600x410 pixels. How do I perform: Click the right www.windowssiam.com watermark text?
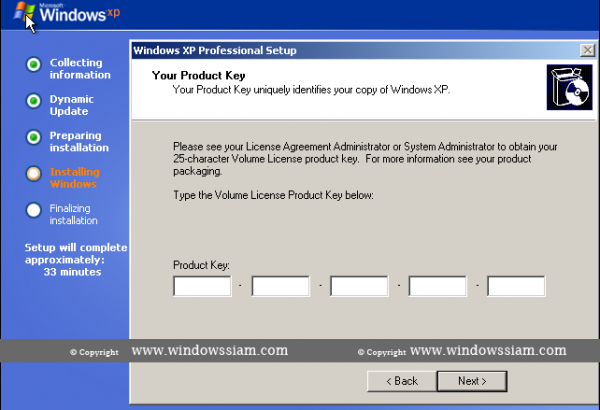pos(488,351)
